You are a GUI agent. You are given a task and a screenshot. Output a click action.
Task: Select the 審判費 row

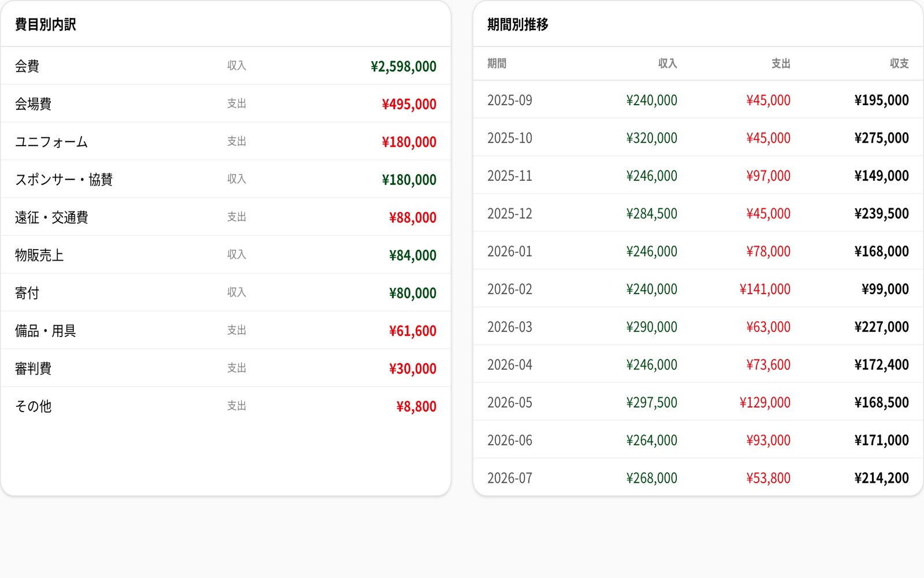pos(226,368)
